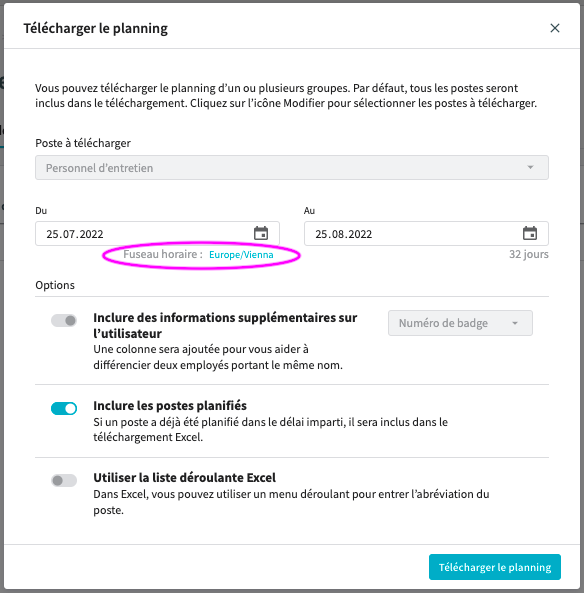Expand the Poste à télécharger dropdown

(292, 168)
